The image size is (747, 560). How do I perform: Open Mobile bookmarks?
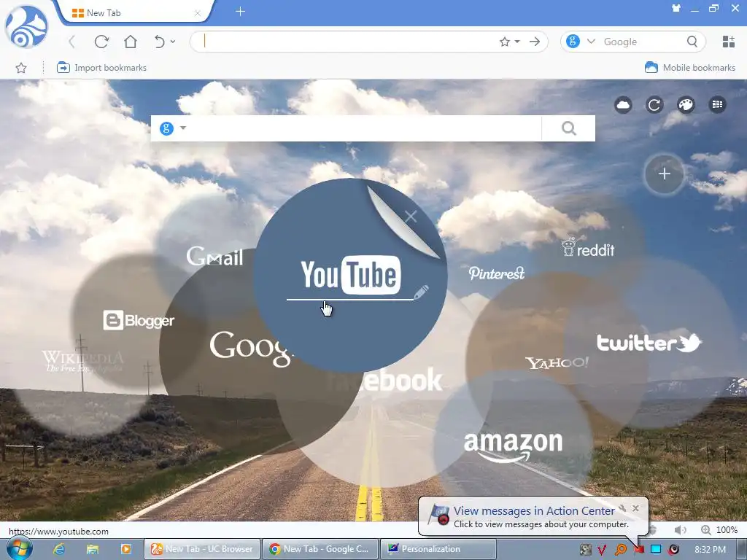pos(690,68)
